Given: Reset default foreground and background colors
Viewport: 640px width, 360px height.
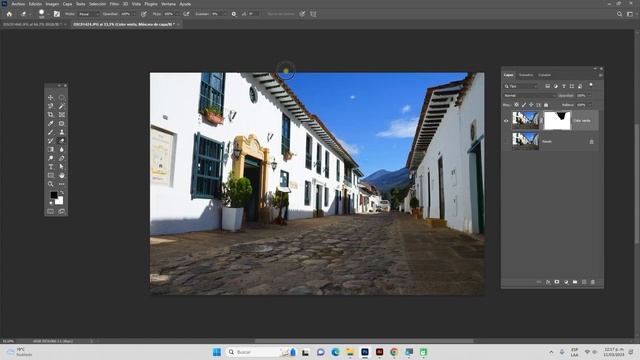Looking at the screenshot, I should [51, 202].
